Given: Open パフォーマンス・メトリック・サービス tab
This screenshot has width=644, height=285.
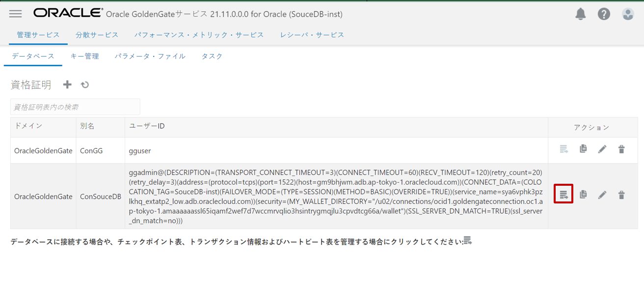Looking at the screenshot, I should click(x=199, y=35).
